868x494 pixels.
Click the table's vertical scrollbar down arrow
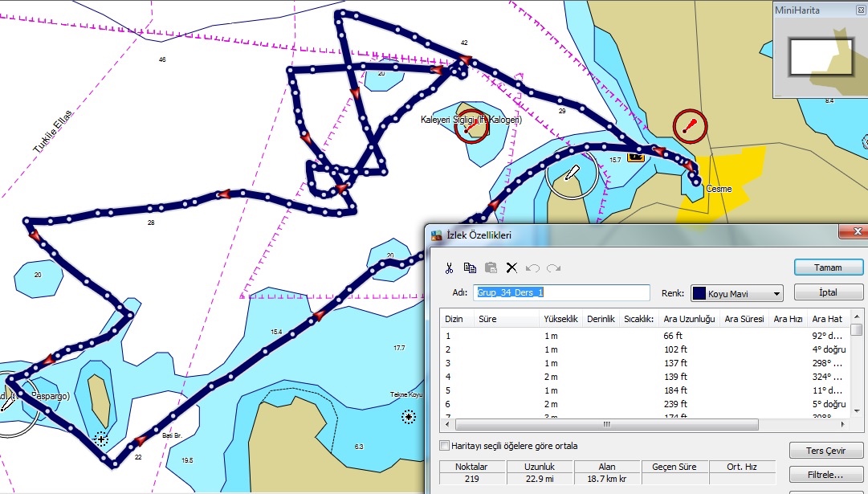tap(857, 411)
